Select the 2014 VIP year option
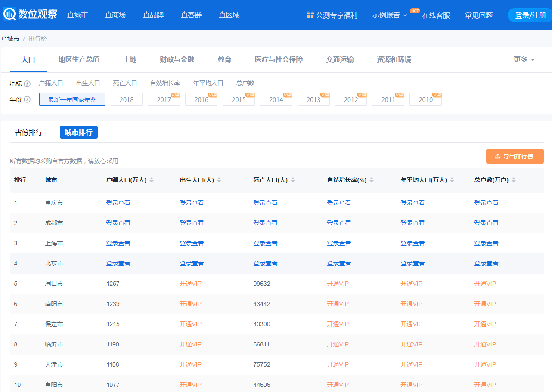552x392 pixels. click(276, 99)
